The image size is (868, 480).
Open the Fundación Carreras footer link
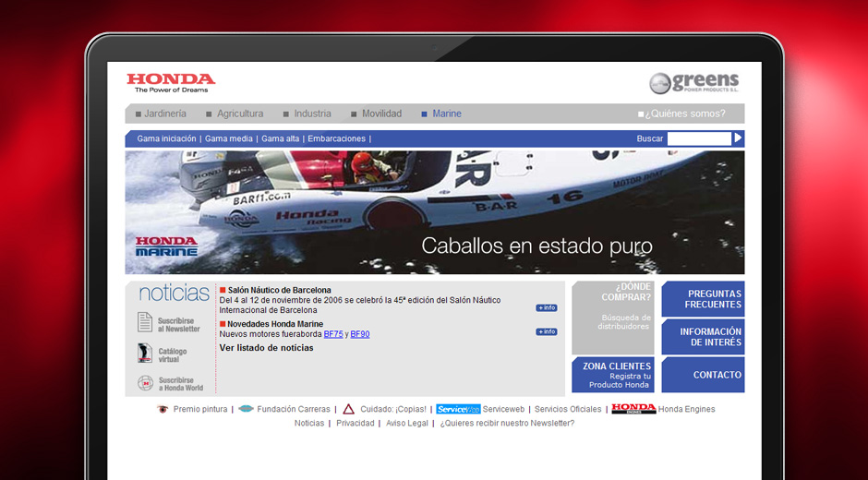[294, 409]
